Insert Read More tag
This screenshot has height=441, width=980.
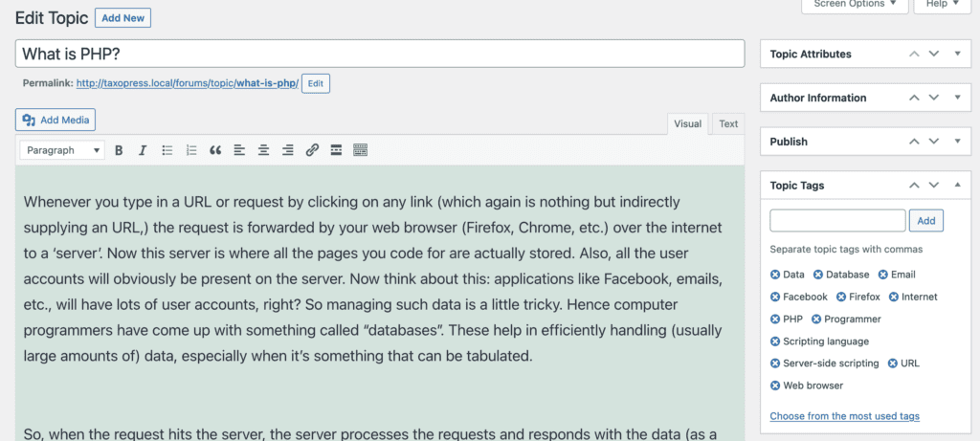coord(336,150)
